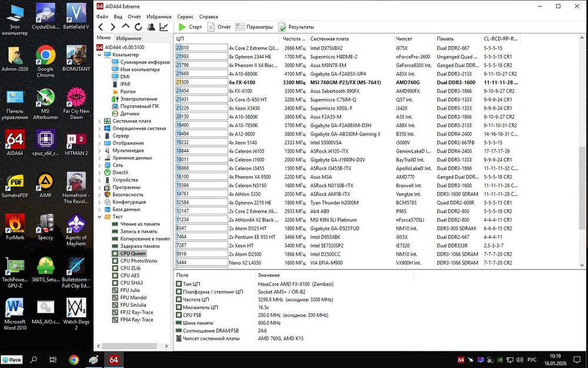Open the user profile toolbar icon
This screenshot has height=368, width=588.
[x=151, y=26]
